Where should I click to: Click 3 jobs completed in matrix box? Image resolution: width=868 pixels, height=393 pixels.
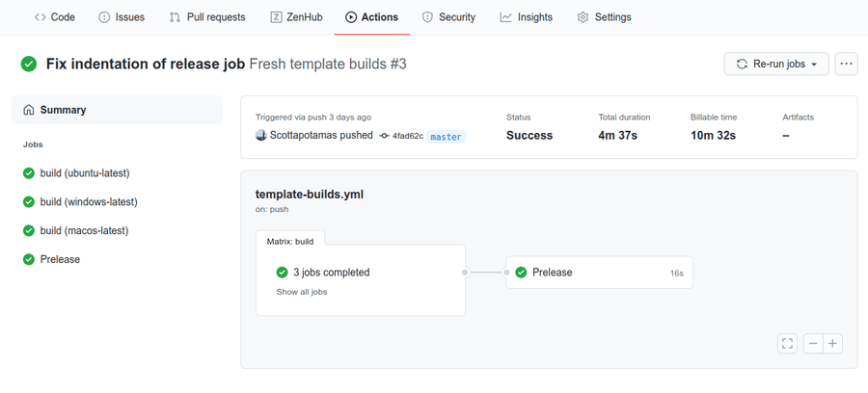pyautogui.click(x=332, y=273)
